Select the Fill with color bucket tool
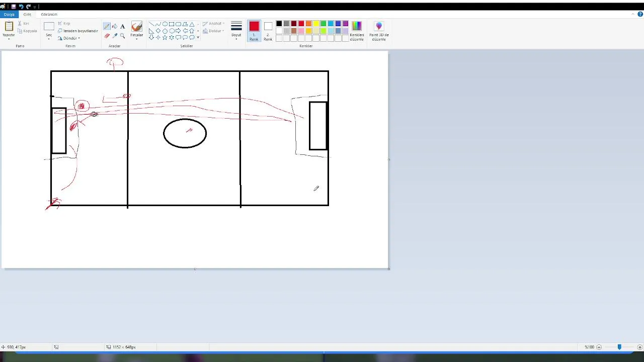The height and width of the screenshot is (362, 644). (114, 26)
